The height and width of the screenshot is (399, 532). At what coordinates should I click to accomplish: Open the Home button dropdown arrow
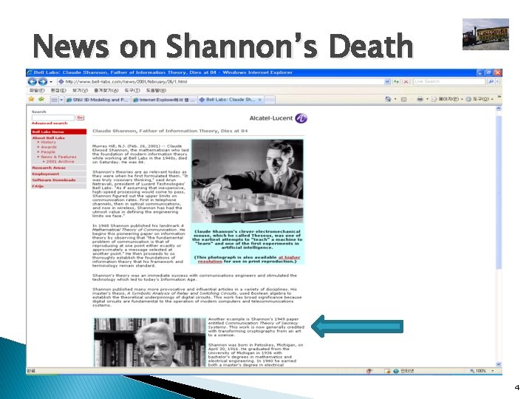(x=395, y=99)
